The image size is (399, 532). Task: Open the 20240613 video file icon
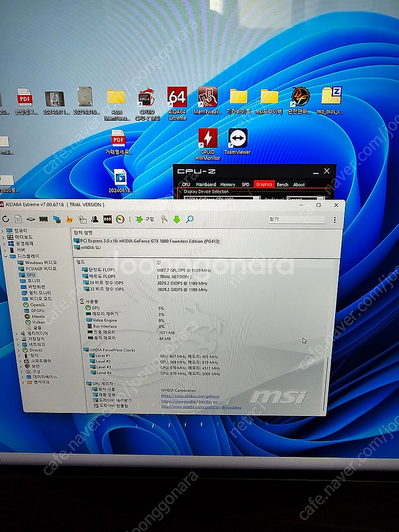point(120,181)
